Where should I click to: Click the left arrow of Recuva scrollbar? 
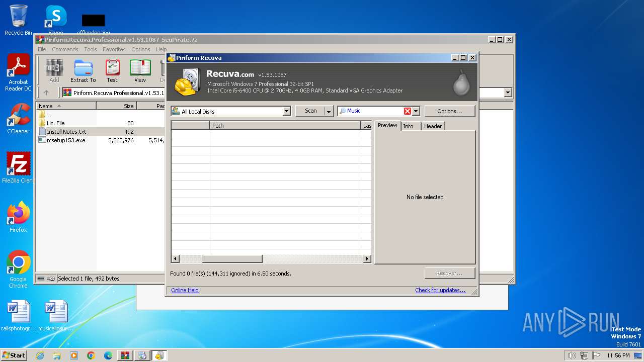pyautogui.click(x=176, y=259)
